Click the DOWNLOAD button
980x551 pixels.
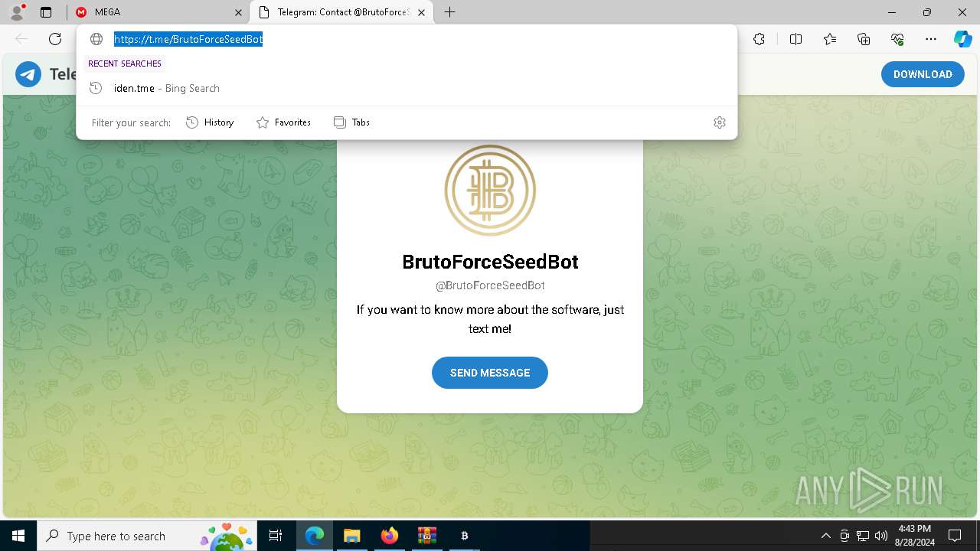923,74
